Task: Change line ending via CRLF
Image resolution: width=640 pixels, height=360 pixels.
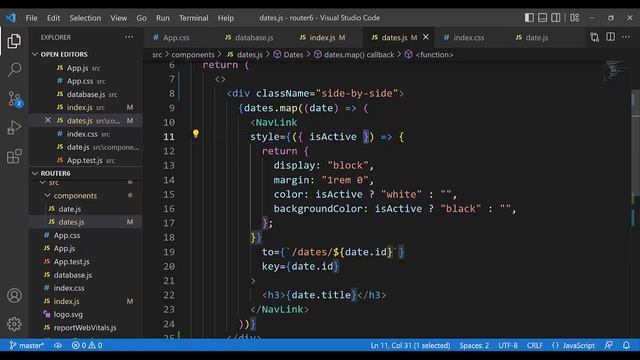Action: coord(535,345)
